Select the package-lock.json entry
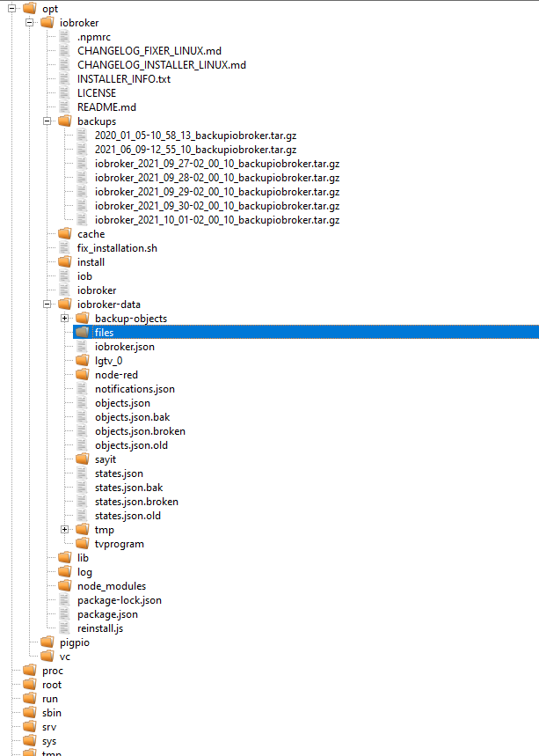Screen dimensions: 539x756 tap(120, 600)
